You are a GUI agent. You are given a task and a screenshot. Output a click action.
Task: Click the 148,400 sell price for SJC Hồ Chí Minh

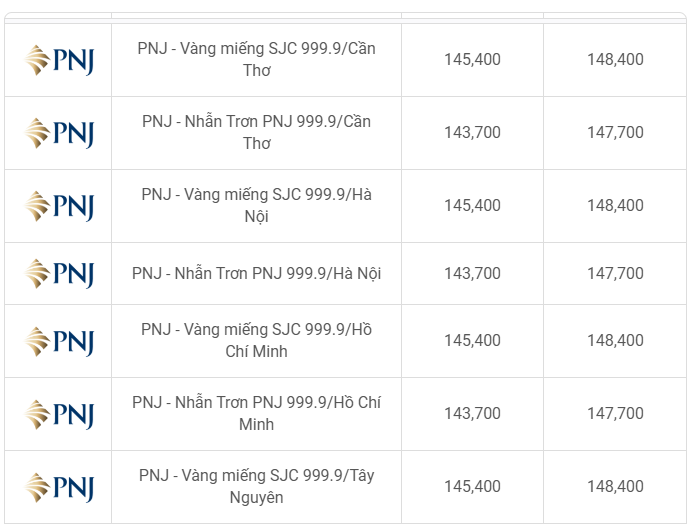click(x=615, y=340)
